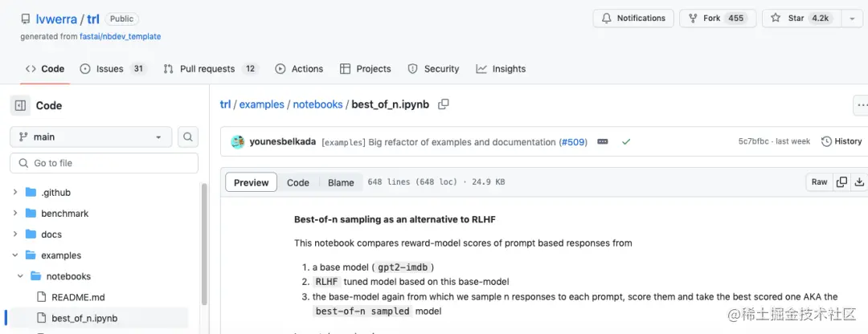Screen dimensions: 868x334
Task: Click younesbelkada's avatar image
Action: click(x=238, y=142)
